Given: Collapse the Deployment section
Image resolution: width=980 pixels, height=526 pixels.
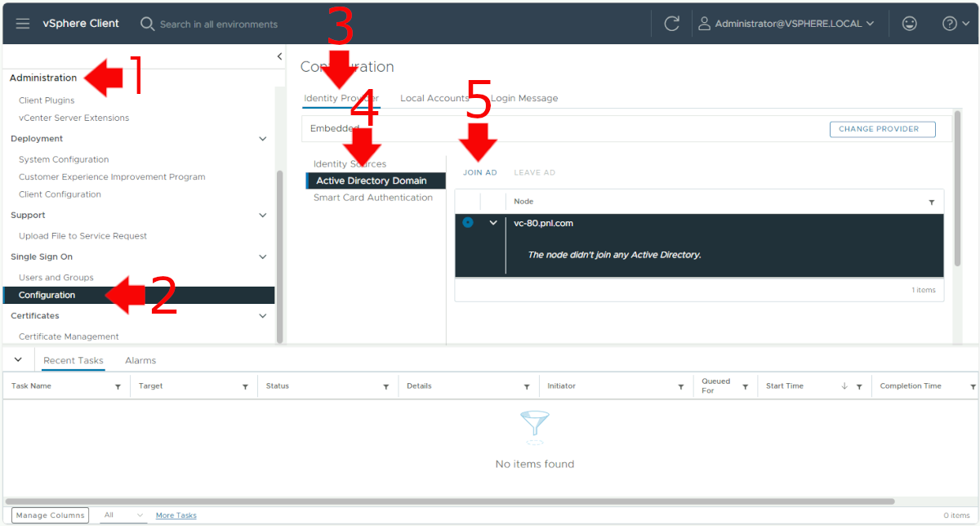Looking at the screenshot, I should (x=263, y=139).
